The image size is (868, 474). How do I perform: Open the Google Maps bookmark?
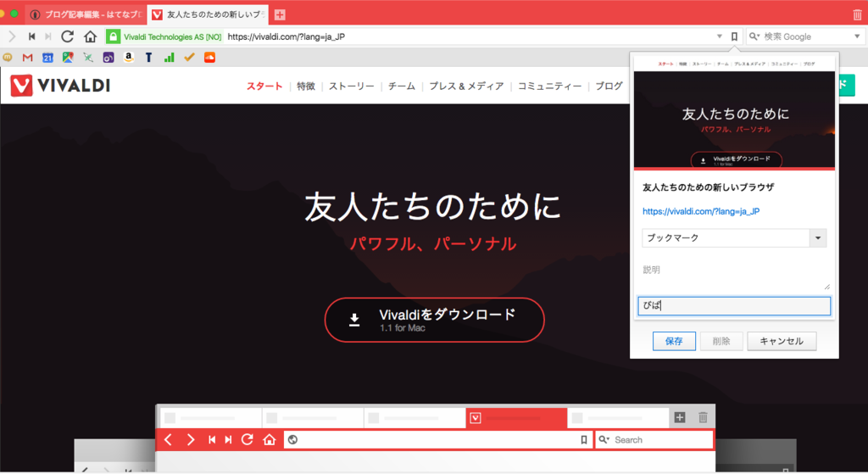pos(68,57)
